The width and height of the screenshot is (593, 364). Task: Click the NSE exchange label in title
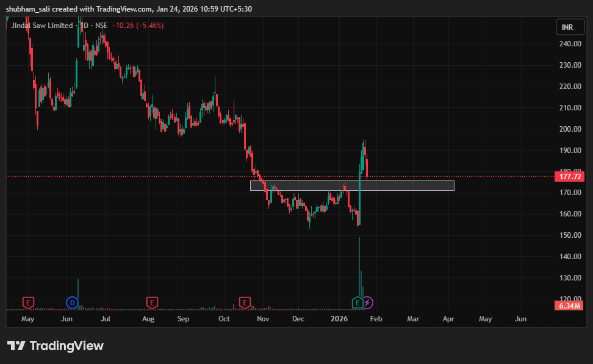click(x=101, y=26)
